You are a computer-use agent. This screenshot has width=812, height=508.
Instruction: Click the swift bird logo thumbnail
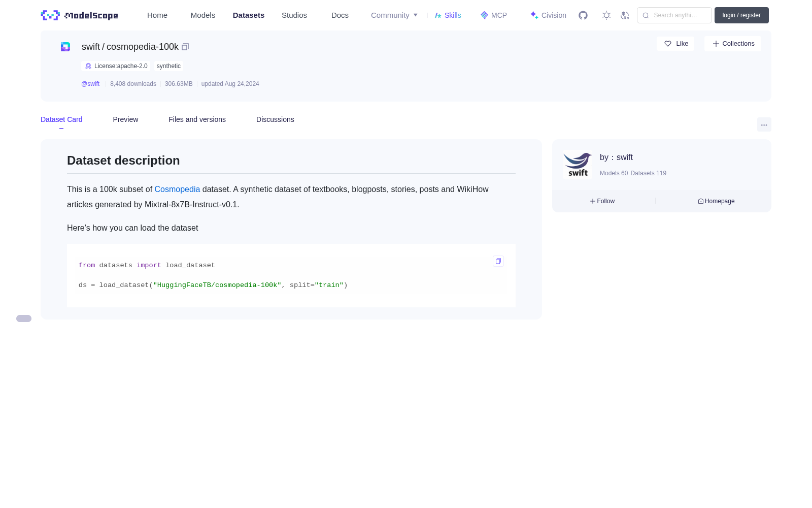pos(578,165)
